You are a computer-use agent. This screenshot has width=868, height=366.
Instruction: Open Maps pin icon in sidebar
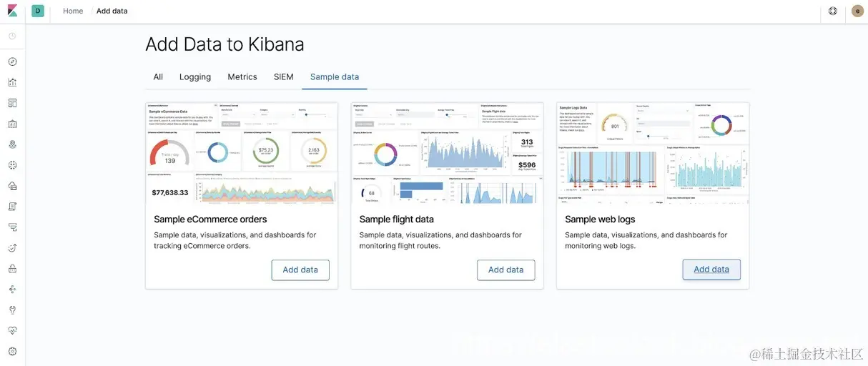tap(12, 144)
